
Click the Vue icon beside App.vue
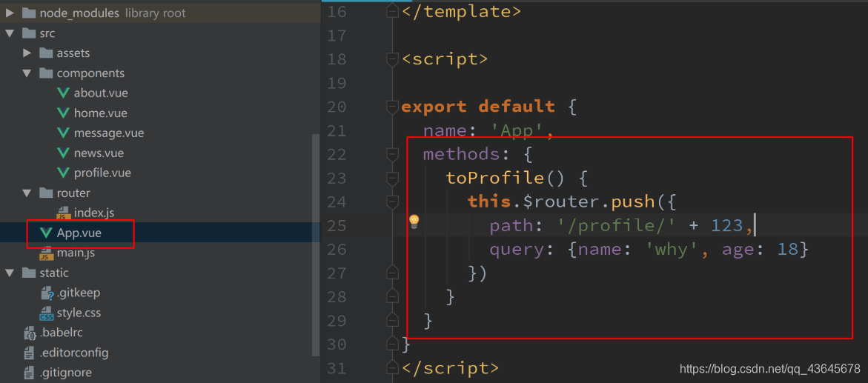tap(47, 233)
